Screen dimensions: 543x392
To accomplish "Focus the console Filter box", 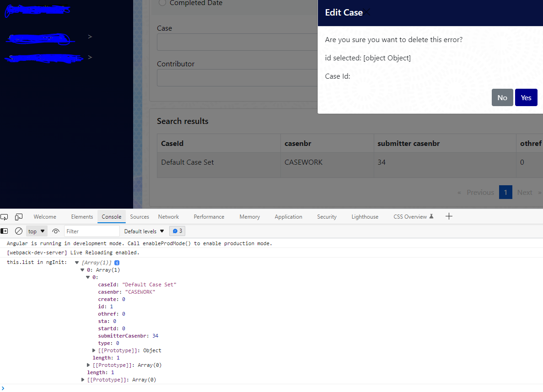I will 92,231.
